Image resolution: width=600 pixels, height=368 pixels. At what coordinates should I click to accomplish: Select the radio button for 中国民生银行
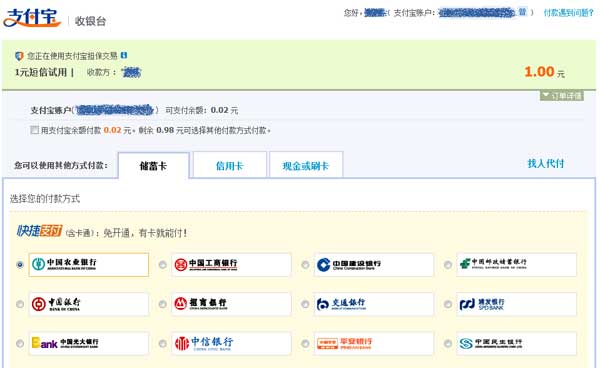click(448, 344)
